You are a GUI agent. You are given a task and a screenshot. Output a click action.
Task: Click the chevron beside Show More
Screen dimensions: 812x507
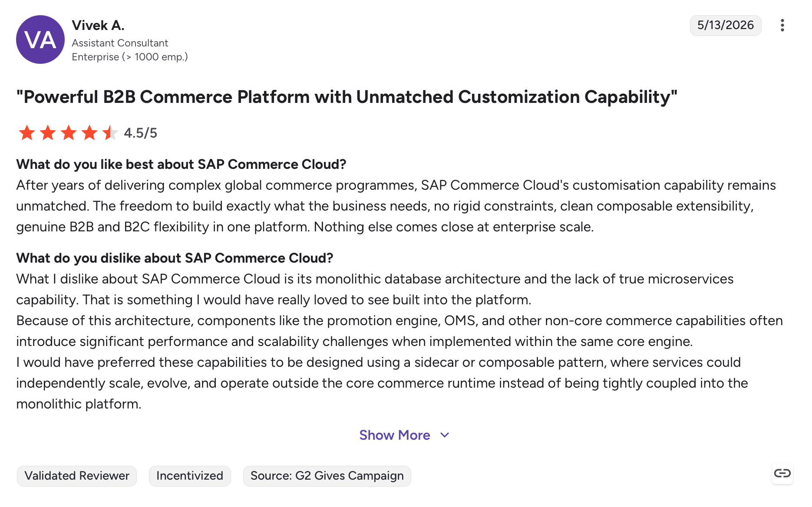tap(445, 435)
